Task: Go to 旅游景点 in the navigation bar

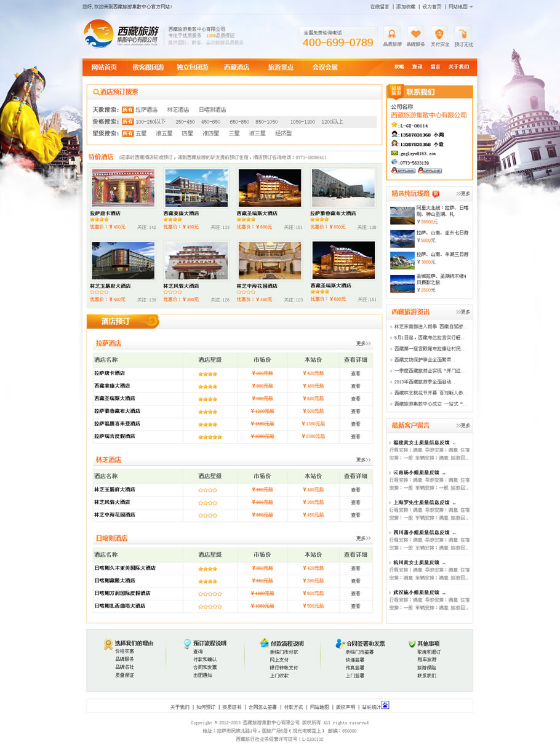Action: (281, 67)
